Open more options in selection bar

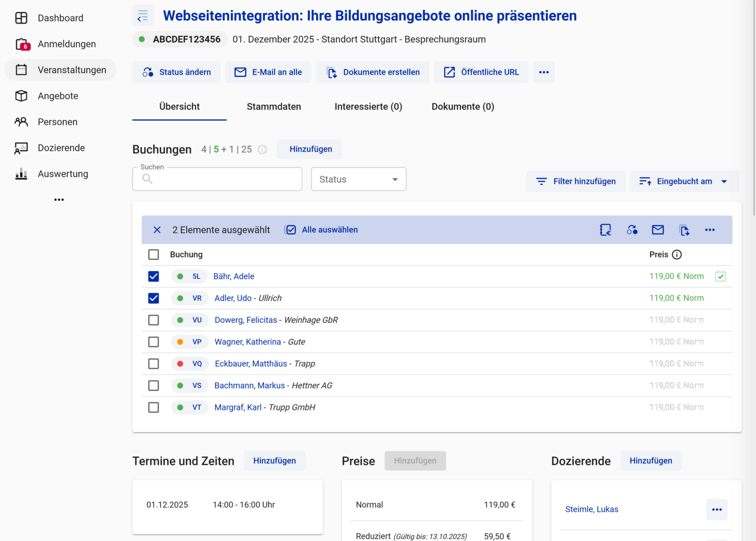click(x=709, y=230)
